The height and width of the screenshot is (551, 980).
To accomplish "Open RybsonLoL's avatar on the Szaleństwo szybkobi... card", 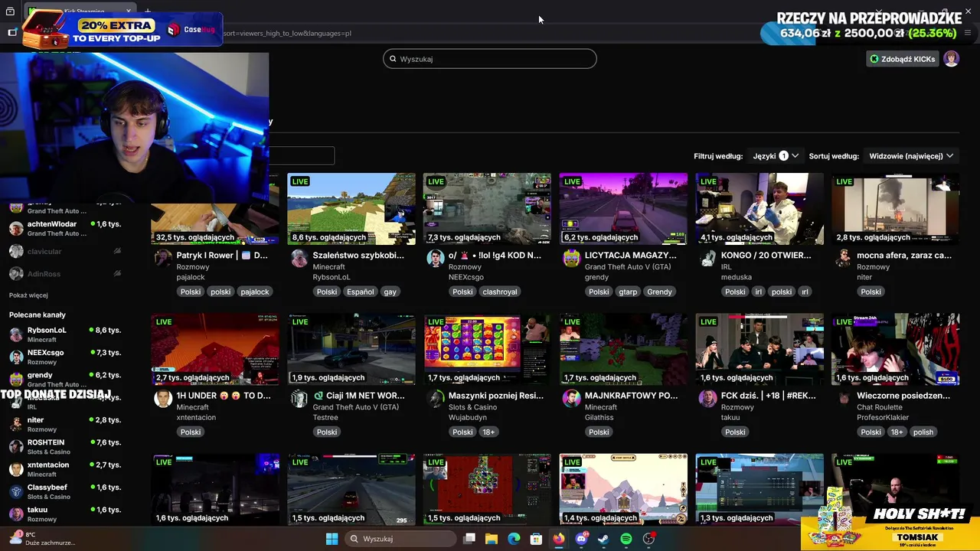I will pos(299,259).
